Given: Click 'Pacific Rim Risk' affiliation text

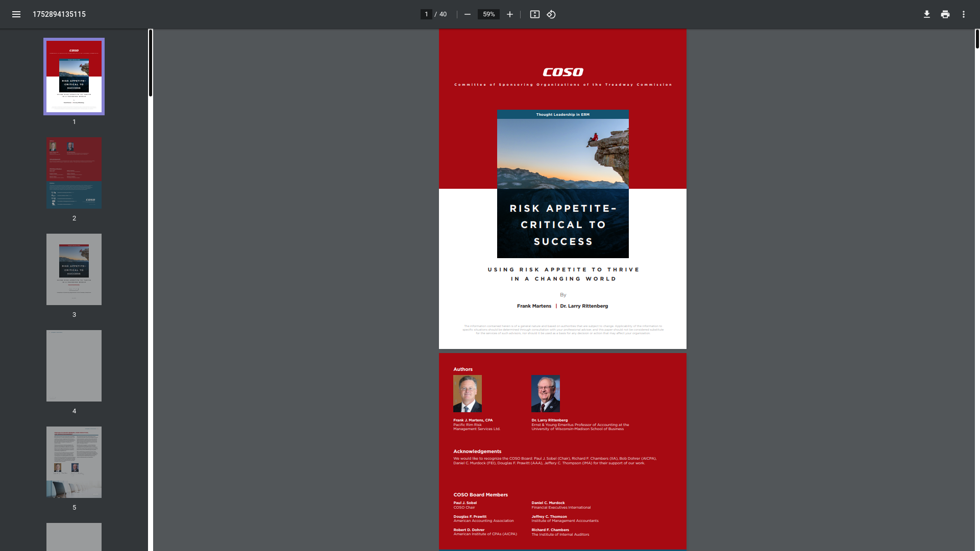Looking at the screenshot, I should (468, 425).
